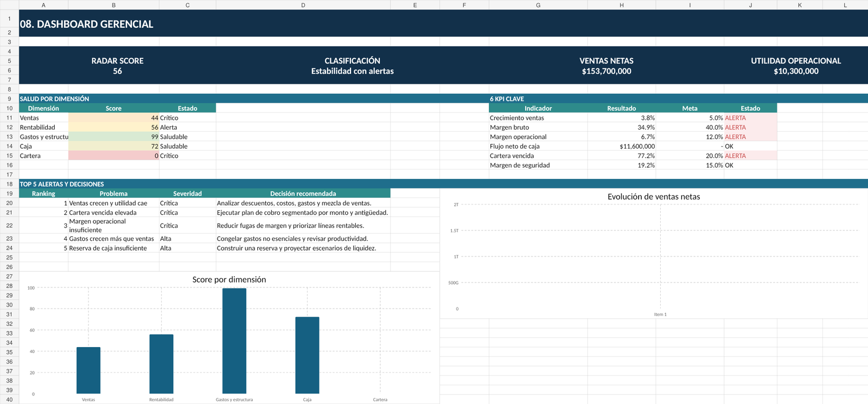Click utilidad operacional value '$10,300,000'
This screenshot has width=868, height=404.
tap(796, 71)
